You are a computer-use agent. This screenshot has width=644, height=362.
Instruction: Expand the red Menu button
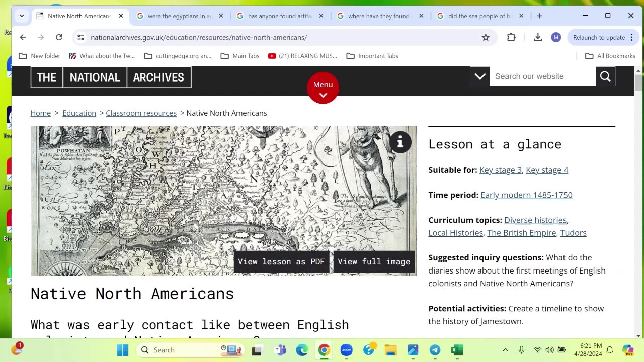323,88
